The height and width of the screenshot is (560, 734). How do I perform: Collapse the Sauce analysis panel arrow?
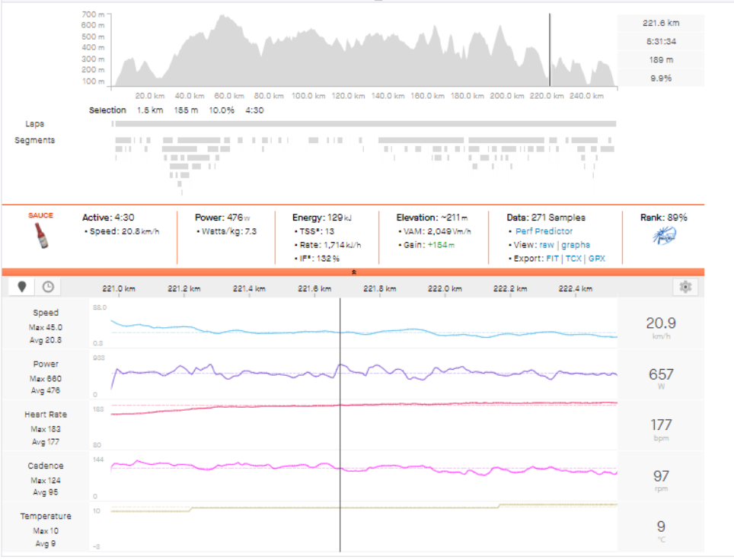click(x=354, y=272)
